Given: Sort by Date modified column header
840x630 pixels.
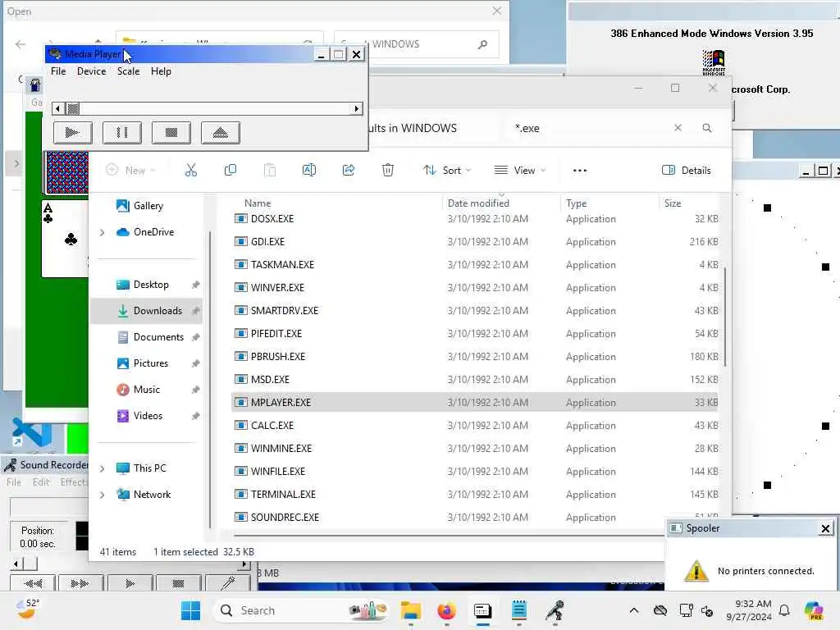Looking at the screenshot, I should (x=478, y=203).
